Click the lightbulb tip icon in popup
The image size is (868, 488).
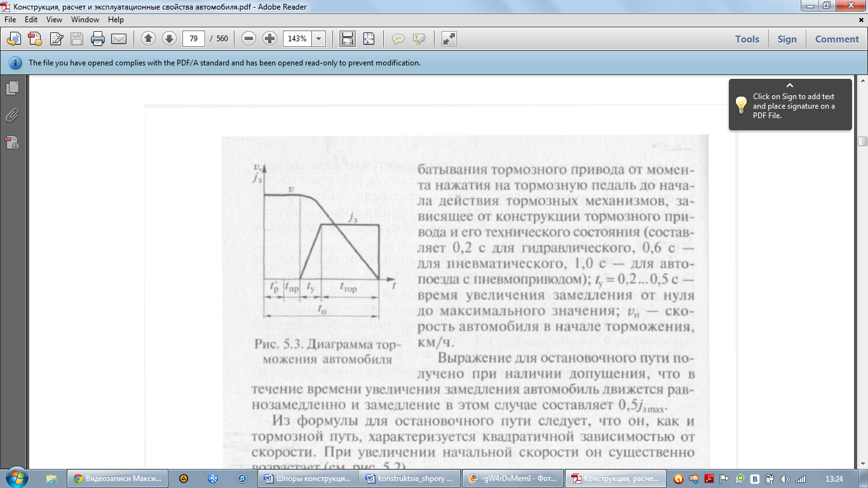[741, 105]
